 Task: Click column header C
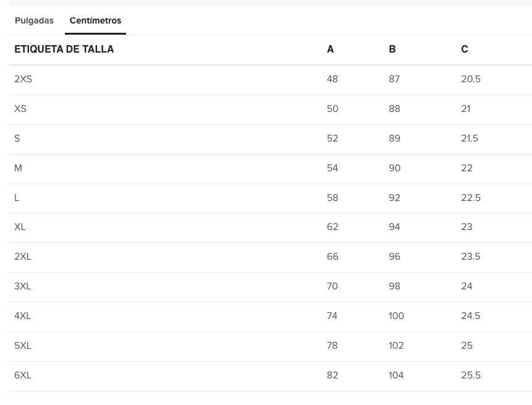(x=465, y=49)
